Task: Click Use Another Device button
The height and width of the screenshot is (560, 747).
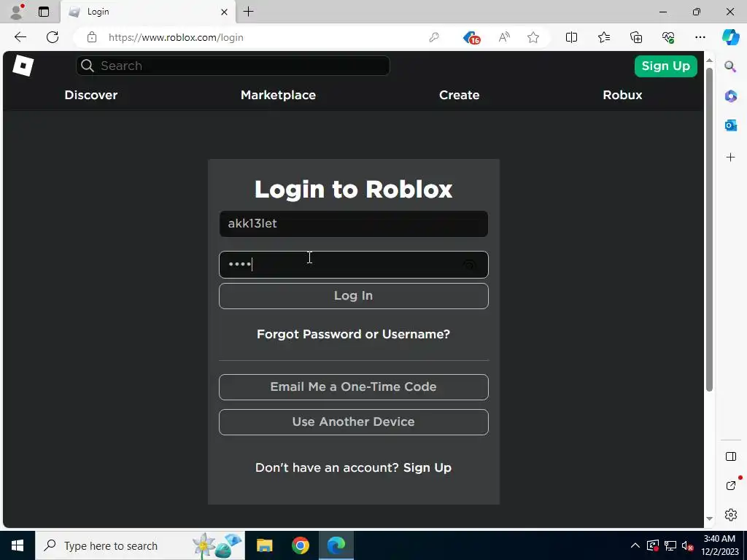Action: point(354,422)
